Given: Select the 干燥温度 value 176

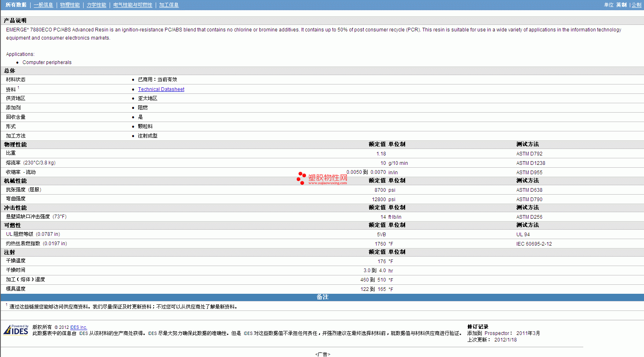Looking at the screenshot, I should pyautogui.click(x=382, y=262).
